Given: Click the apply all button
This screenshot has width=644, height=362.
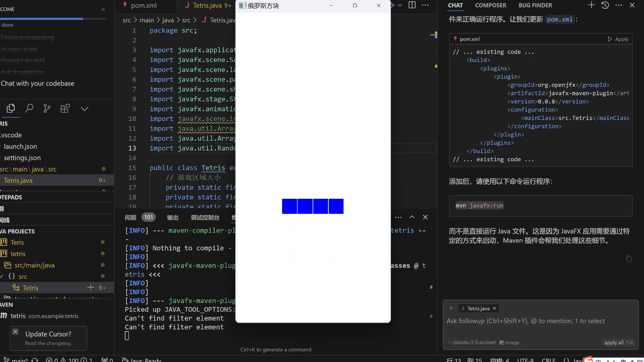Looking at the screenshot, I should click(x=614, y=343).
